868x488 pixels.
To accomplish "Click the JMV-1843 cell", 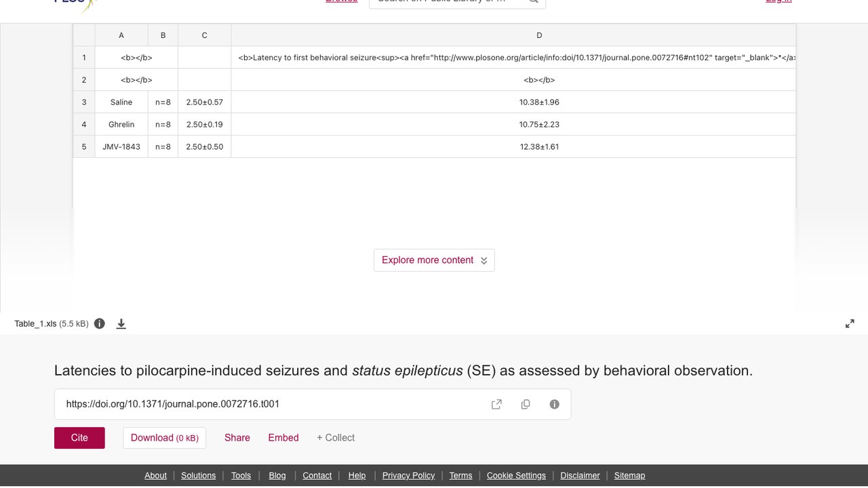I will [x=121, y=147].
